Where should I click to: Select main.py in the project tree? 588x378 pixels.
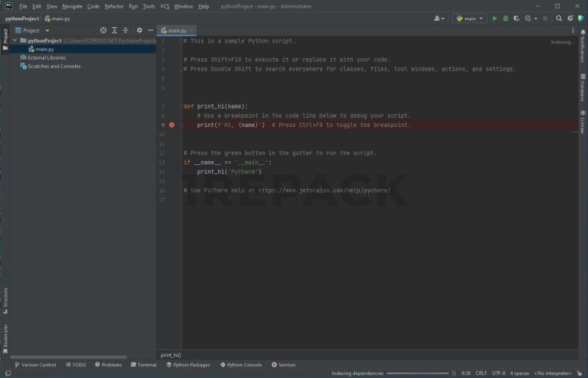[x=44, y=49]
